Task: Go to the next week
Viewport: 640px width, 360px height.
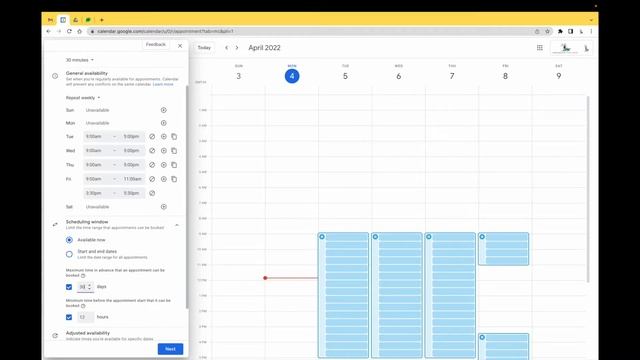Action: [237, 48]
